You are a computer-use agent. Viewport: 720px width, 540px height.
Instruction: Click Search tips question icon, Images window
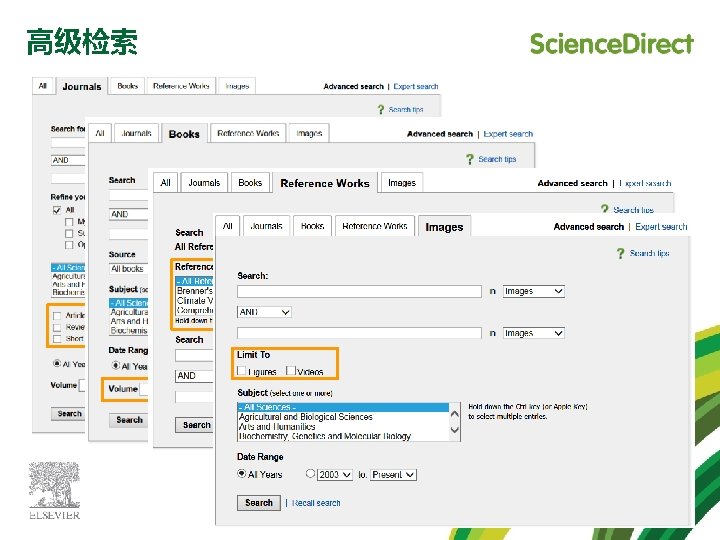click(620, 253)
